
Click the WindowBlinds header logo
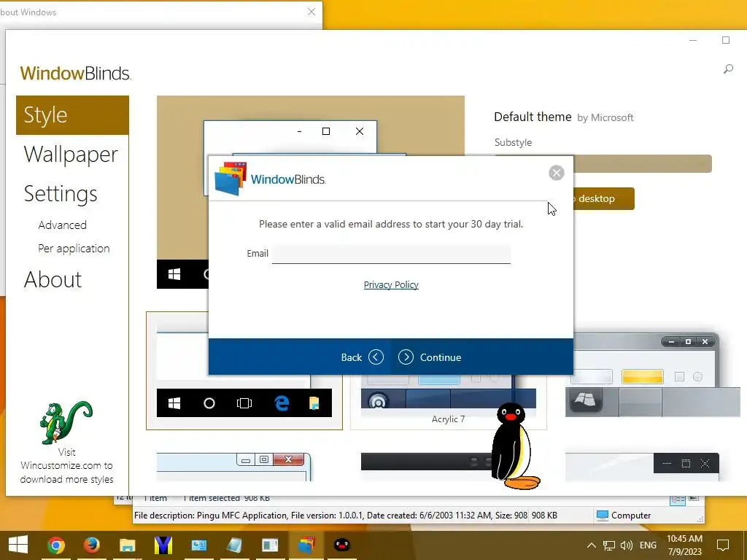[x=75, y=74]
